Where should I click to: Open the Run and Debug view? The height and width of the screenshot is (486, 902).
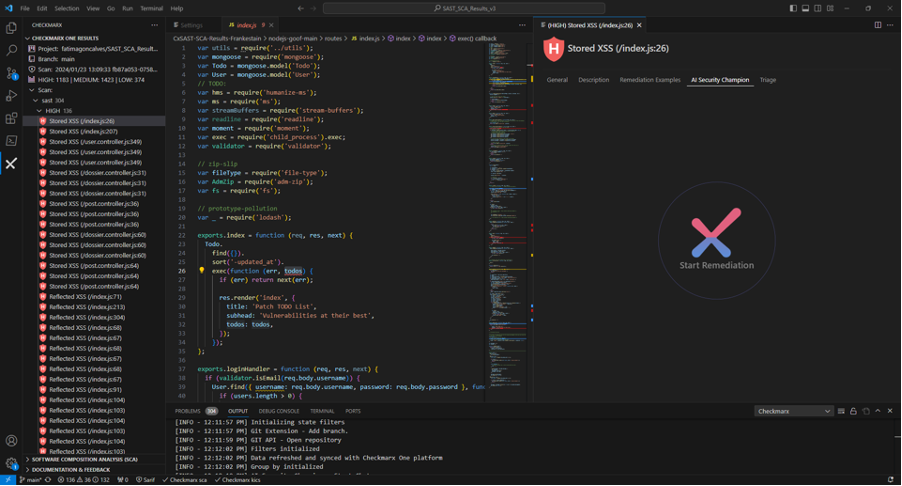coord(11,95)
